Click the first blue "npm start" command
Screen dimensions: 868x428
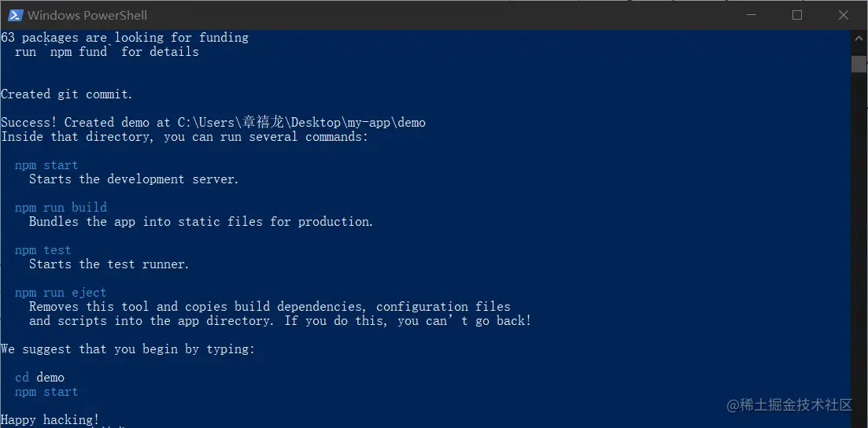click(x=46, y=165)
